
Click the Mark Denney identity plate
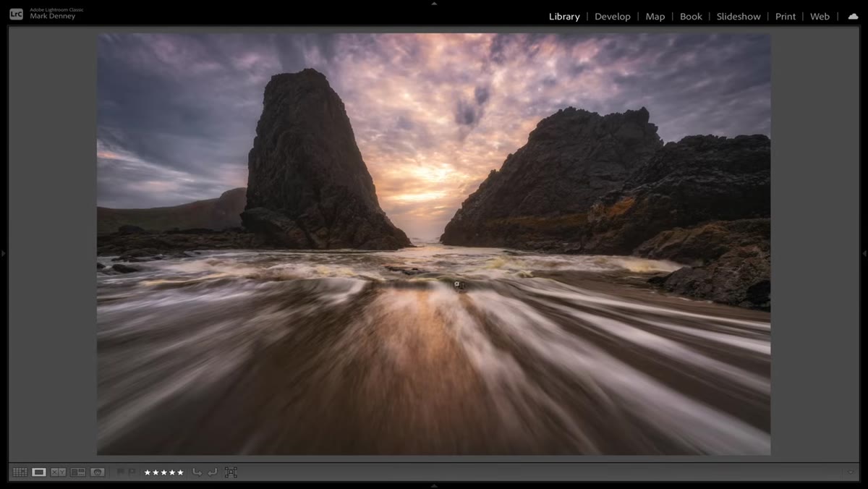point(53,17)
